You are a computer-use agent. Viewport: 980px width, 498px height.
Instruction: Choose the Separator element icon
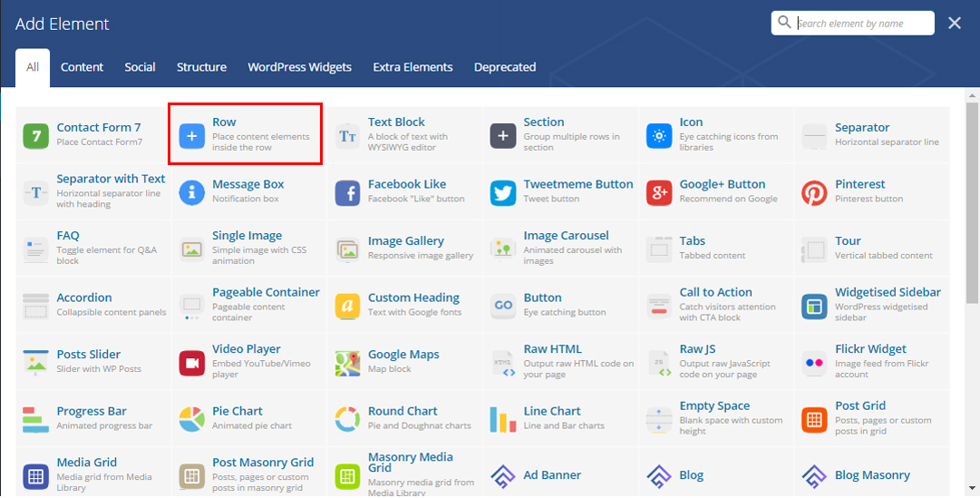(814, 136)
